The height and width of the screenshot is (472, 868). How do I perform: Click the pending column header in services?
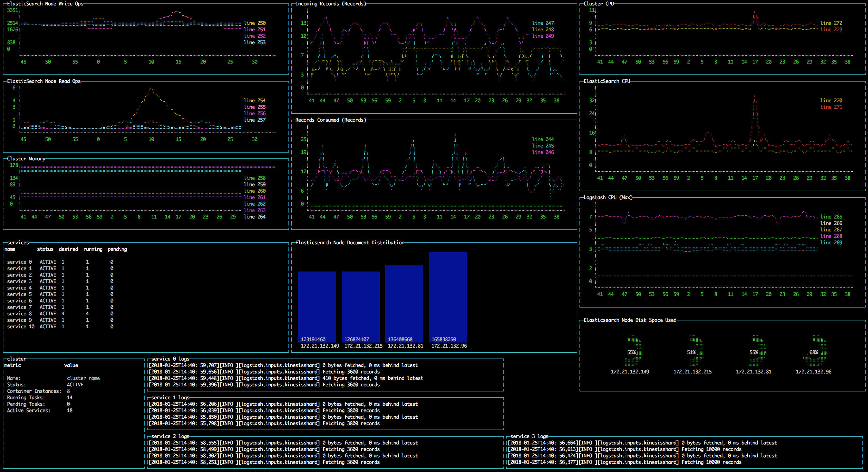coord(117,249)
